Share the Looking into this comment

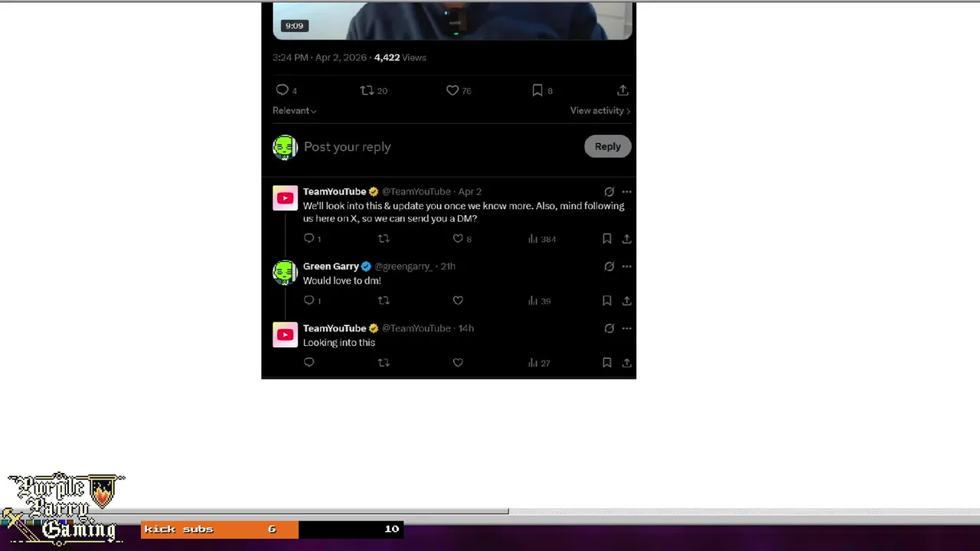[x=626, y=363]
